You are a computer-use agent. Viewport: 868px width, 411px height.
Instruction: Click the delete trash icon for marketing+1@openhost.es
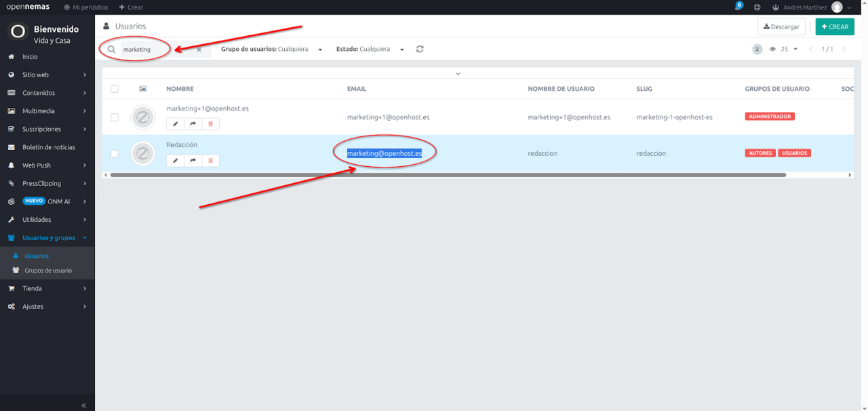point(210,124)
